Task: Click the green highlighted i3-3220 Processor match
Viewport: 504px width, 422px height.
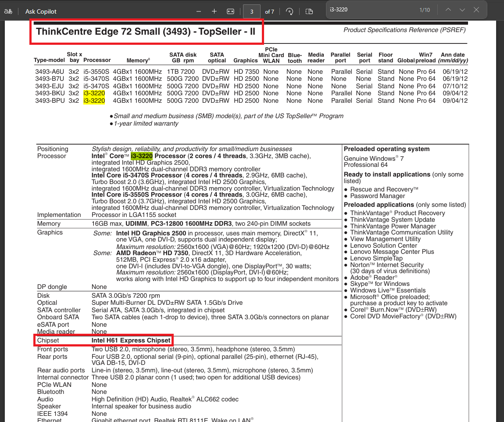Action: tap(141, 156)
